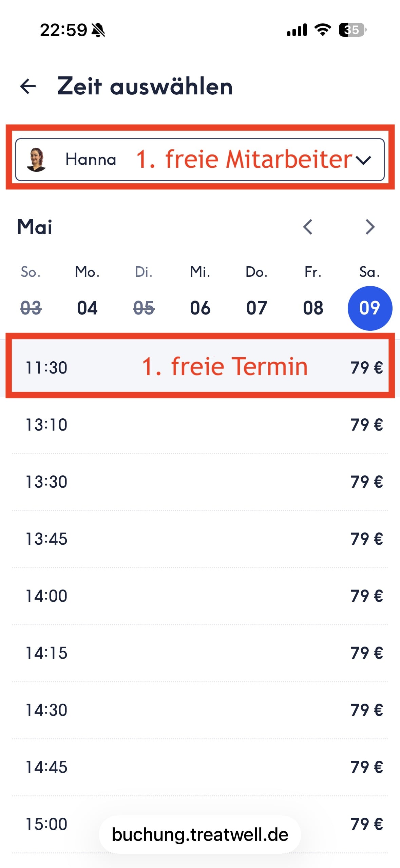The height and width of the screenshot is (868, 400).
Task: Tap the battery status icon
Action: [x=352, y=30]
